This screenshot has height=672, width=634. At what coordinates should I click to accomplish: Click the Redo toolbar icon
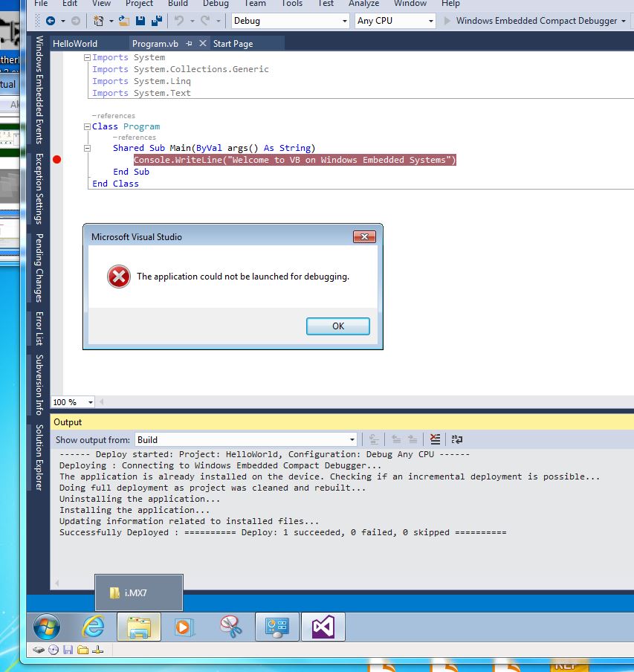(206, 21)
